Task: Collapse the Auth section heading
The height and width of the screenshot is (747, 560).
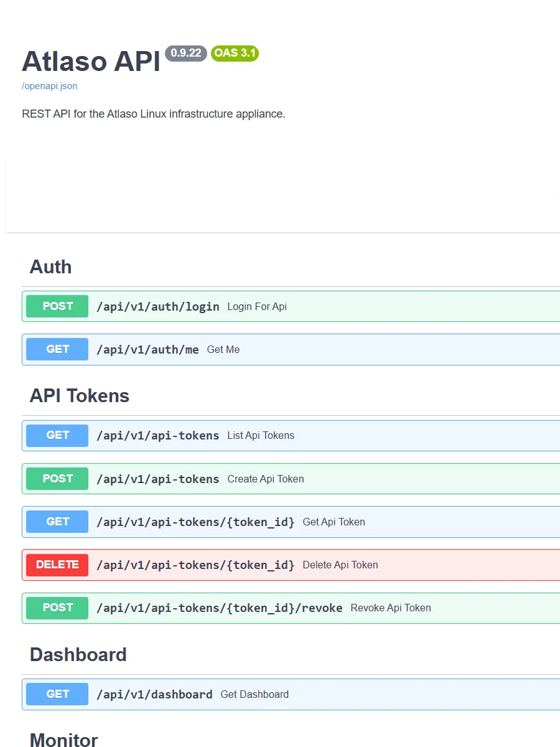Action: click(50, 266)
